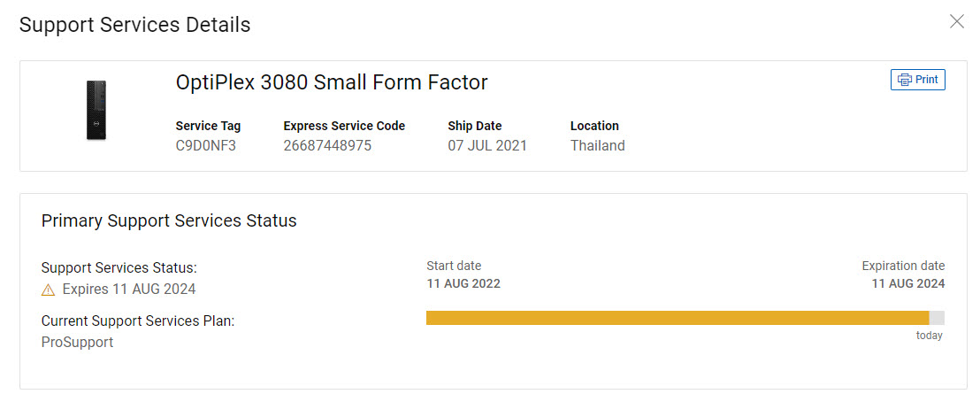Viewport: 980px width, 394px height.
Task: Select the OptiPlex 3080 Small Form Factor title
Action: [x=332, y=83]
